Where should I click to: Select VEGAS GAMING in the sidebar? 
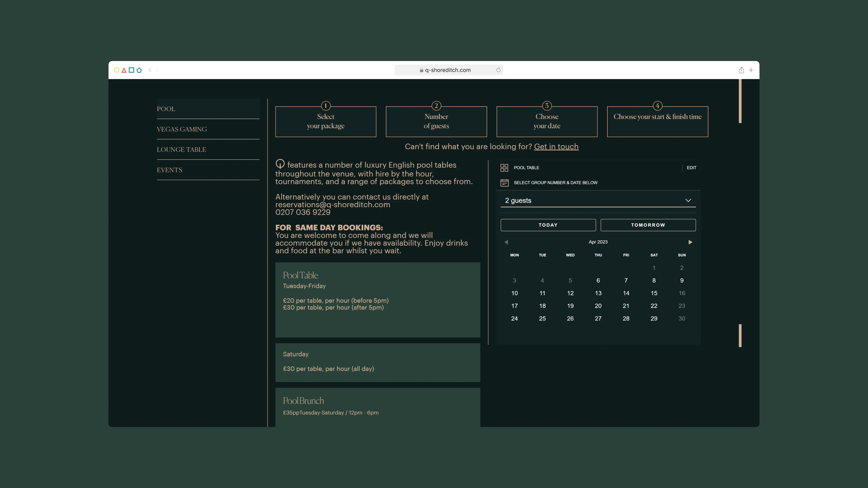click(x=182, y=129)
